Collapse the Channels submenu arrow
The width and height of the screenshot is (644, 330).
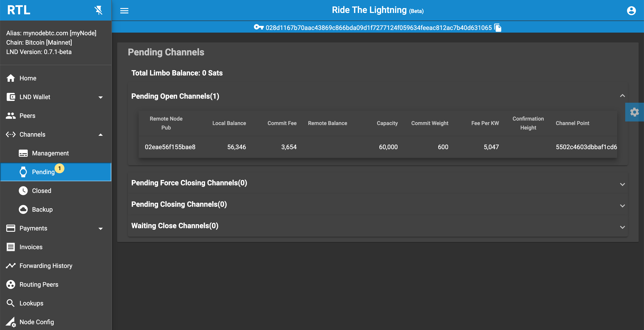point(100,135)
